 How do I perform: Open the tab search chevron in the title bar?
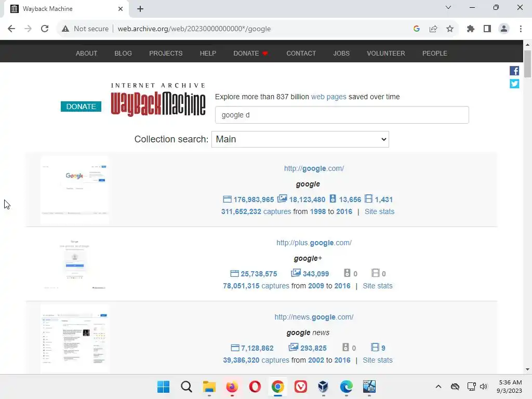coord(448,7)
